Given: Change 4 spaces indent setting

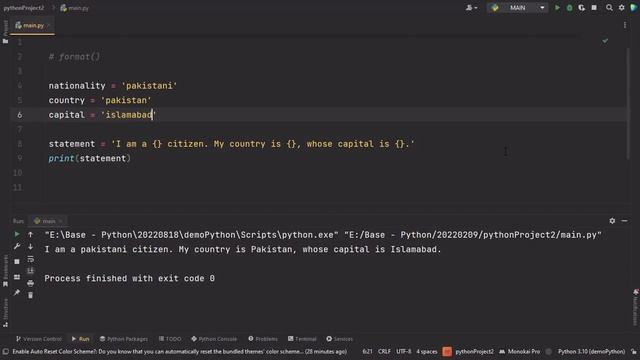Looking at the screenshot, I should [427, 351].
